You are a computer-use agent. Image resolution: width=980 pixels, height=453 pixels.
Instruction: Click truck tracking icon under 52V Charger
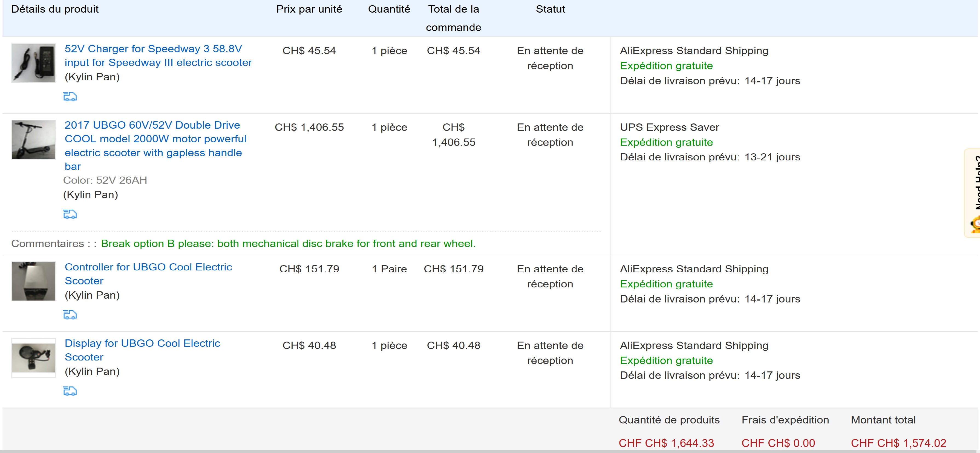coord(70,97)
